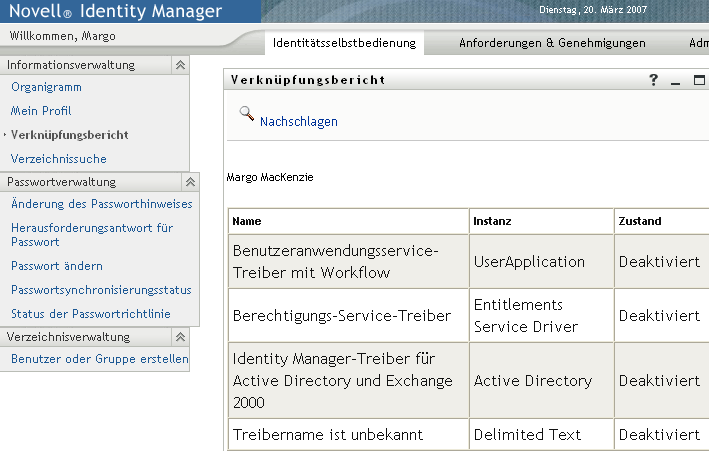
Task: Collapse the Passwortverwaltung section
Action: click(190, 182)
